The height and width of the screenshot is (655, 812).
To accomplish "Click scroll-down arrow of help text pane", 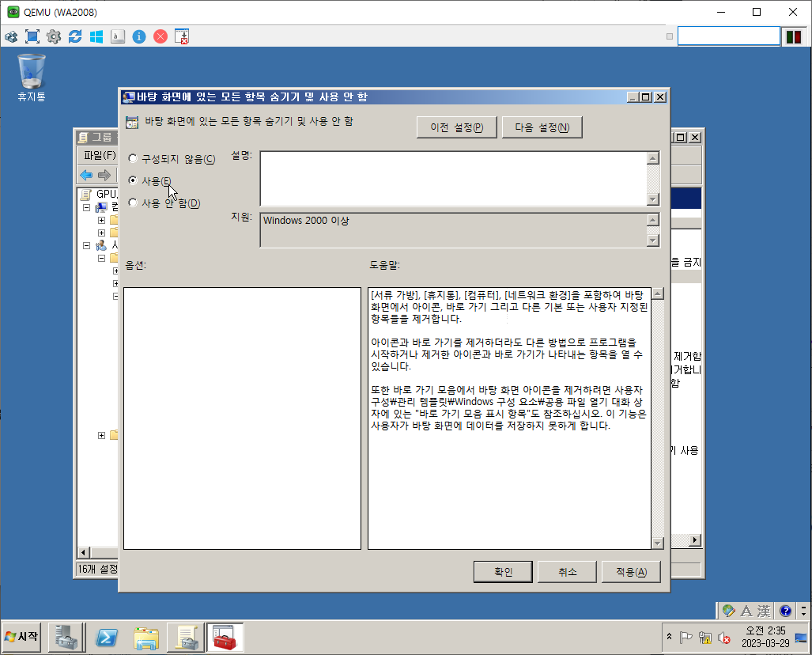I will (658, 543).
